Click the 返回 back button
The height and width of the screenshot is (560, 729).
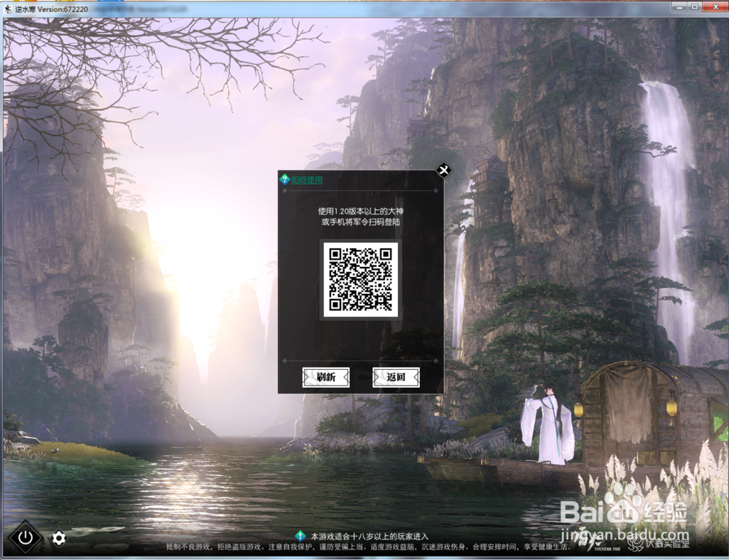(x=396, y=377)
